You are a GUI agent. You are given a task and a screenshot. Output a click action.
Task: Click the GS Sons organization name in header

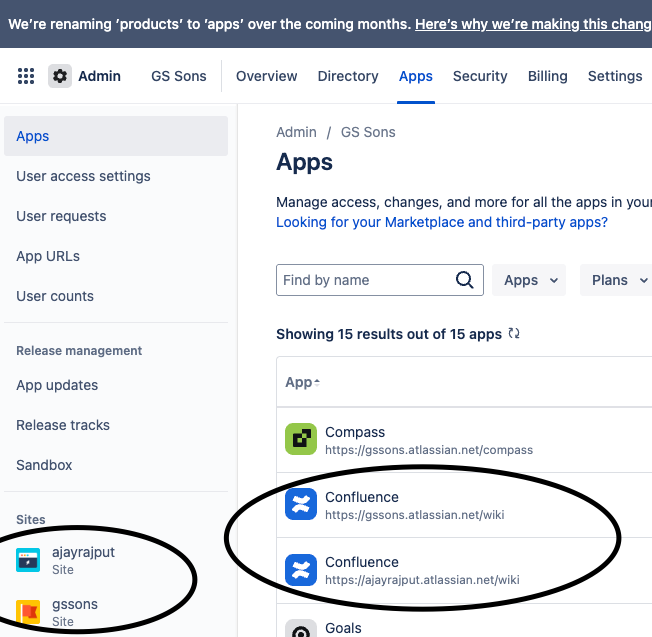click(179, 76)
